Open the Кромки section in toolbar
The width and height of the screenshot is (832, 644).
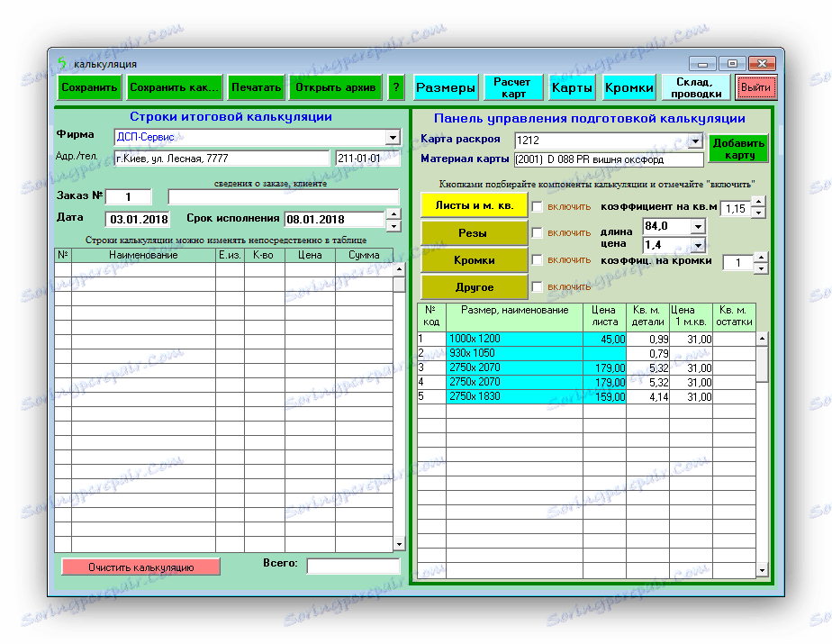tap(629, 87)
